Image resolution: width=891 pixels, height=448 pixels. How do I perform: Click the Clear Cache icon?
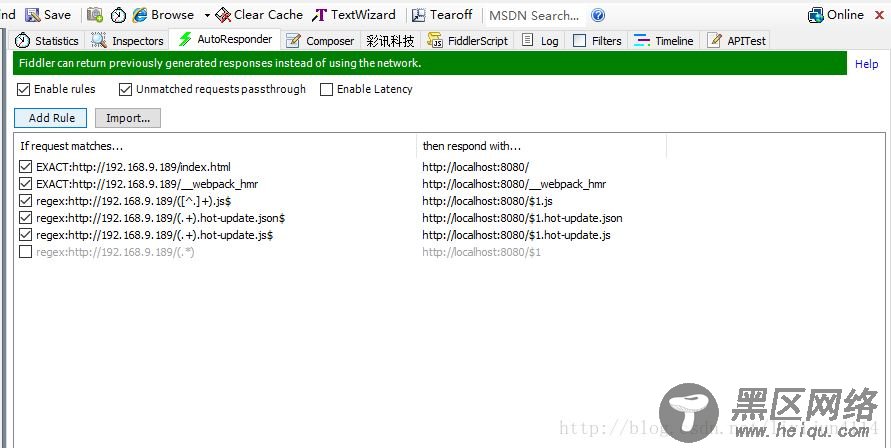pos(223,15)
